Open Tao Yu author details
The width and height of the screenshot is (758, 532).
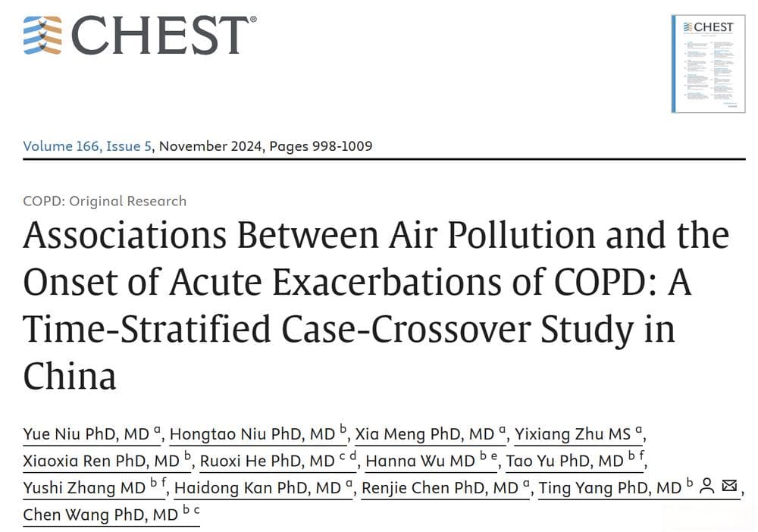click(x=575, y=461)
